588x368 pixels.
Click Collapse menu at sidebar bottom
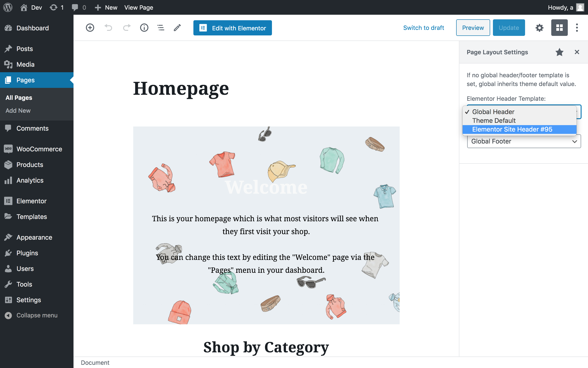[37, 315]
